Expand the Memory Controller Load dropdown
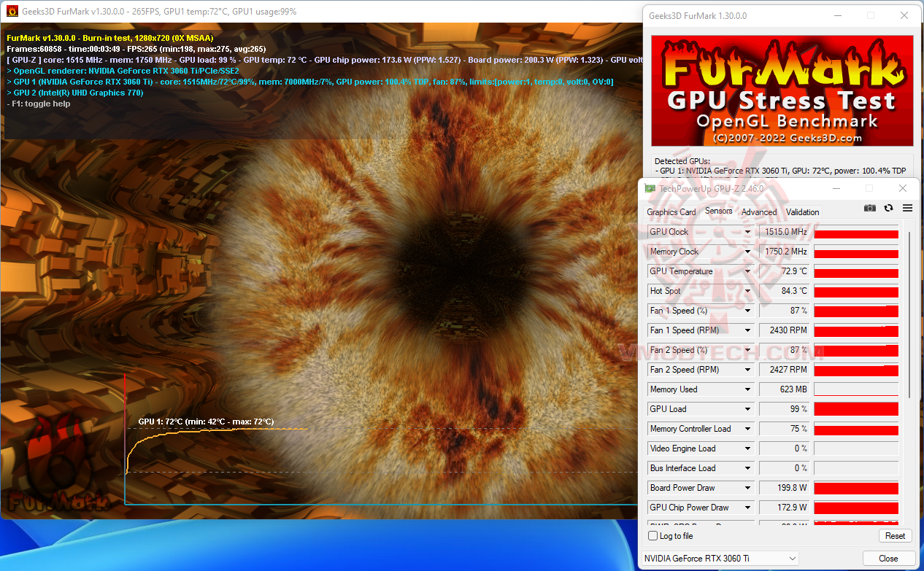This screenshot has height=571, width=924. [x=747, y=429]
